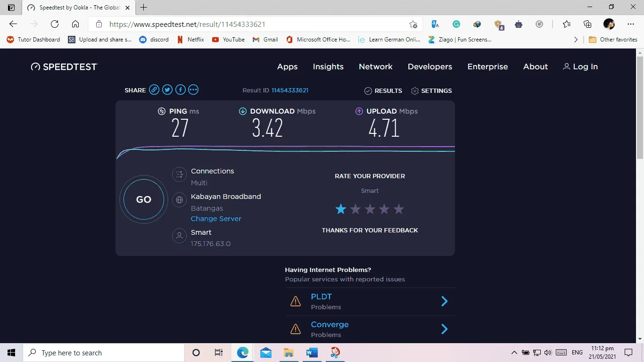Open the Insights menu
644x362 pixels.
point(328,66)
